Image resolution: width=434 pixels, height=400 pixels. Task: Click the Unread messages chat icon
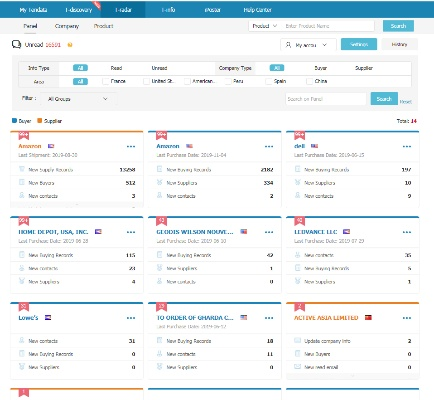pos(16,44)
